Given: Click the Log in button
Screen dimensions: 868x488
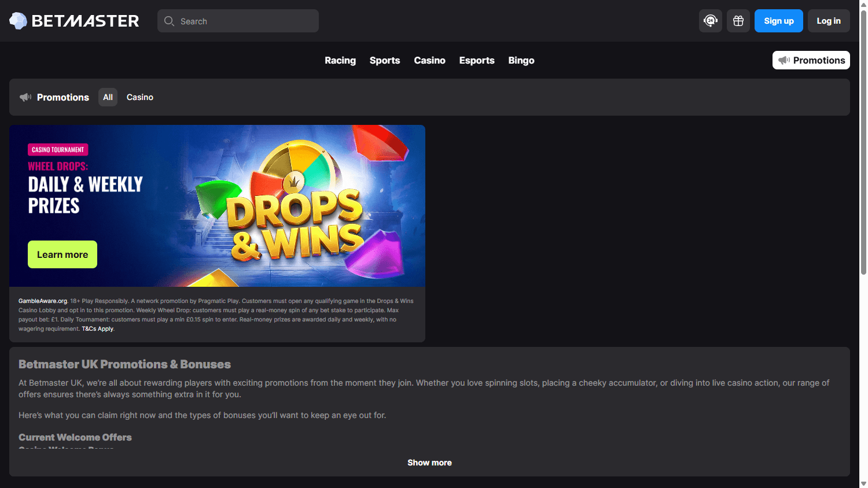Looking at the screenshot, I should (829, 20).
